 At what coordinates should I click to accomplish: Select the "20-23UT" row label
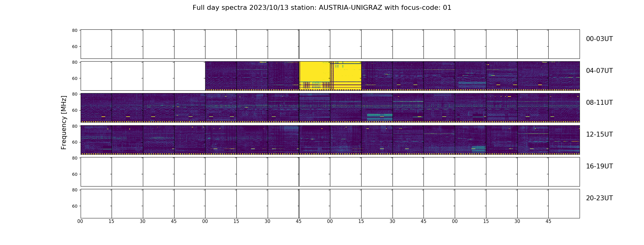[599, 198]
